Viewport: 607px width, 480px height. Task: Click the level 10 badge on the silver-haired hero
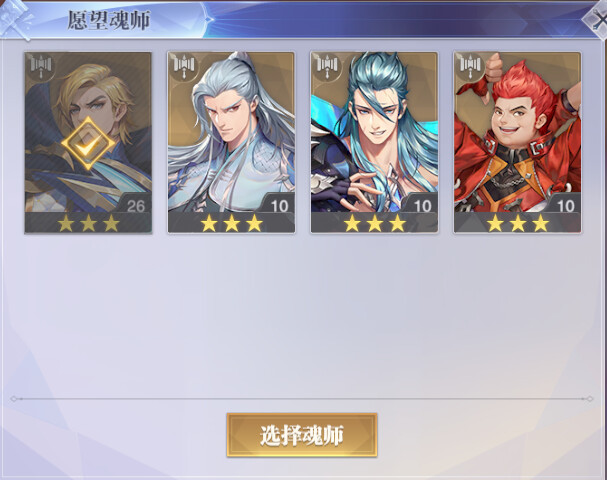tap(279, 204)
